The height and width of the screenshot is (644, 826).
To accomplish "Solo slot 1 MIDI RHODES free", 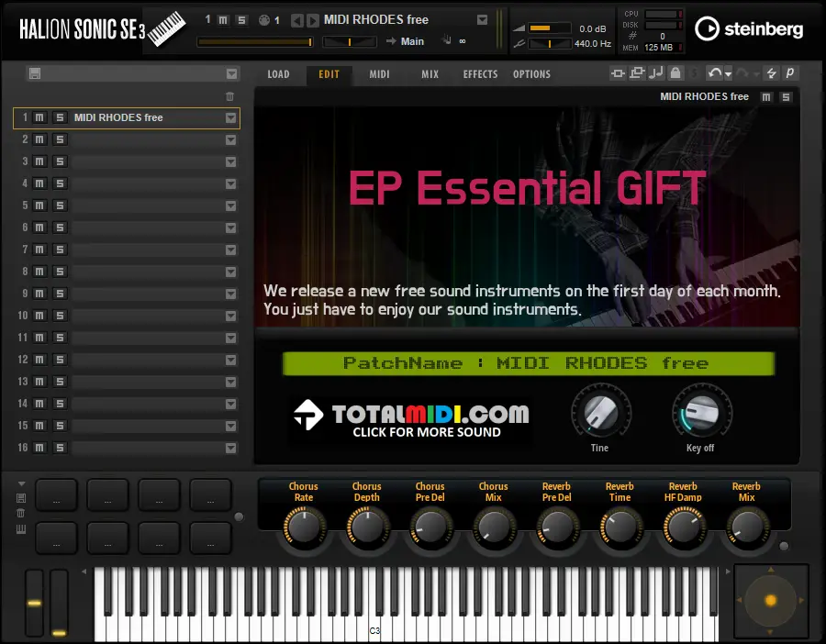I will coord(60,117).
